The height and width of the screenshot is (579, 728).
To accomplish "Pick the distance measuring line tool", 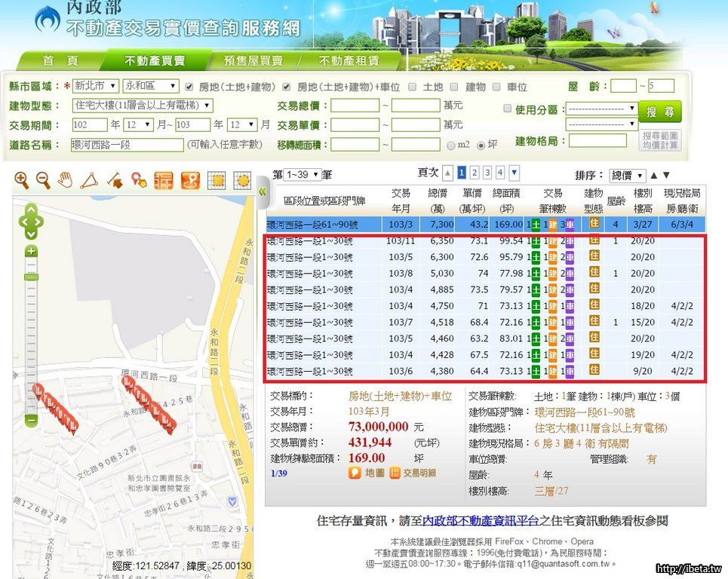I will pyautogui.click(x=114, y=179).
